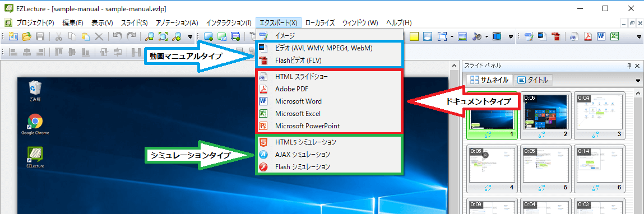The image size is (644, 214).
Task: Save project with floppy disk icon
Action: tap(40, 36)
